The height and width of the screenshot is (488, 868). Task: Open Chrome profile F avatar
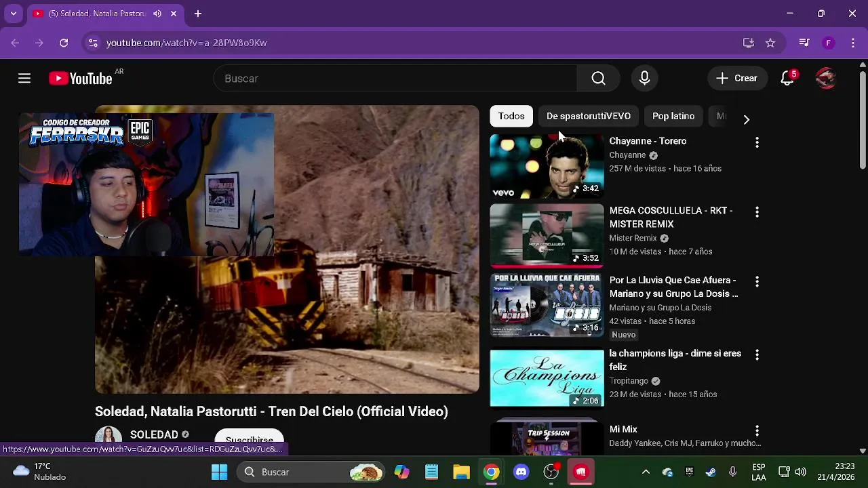(828, 43)
